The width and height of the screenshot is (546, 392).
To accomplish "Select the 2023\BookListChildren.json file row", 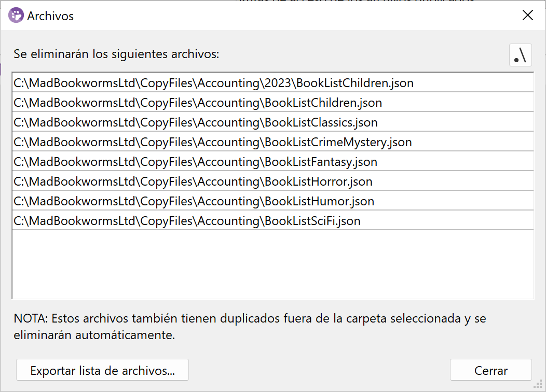I will pyautogui.click(x=213, y=83).
